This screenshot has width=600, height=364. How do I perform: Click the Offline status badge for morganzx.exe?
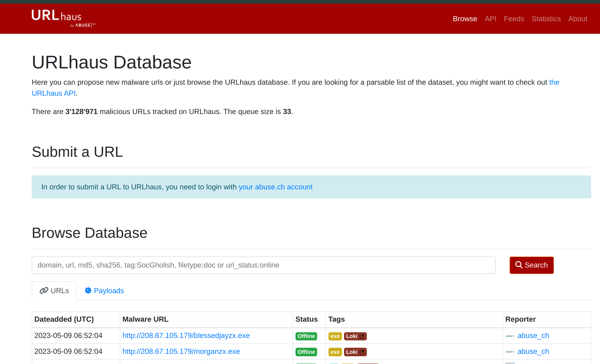[x=306, y=352]
